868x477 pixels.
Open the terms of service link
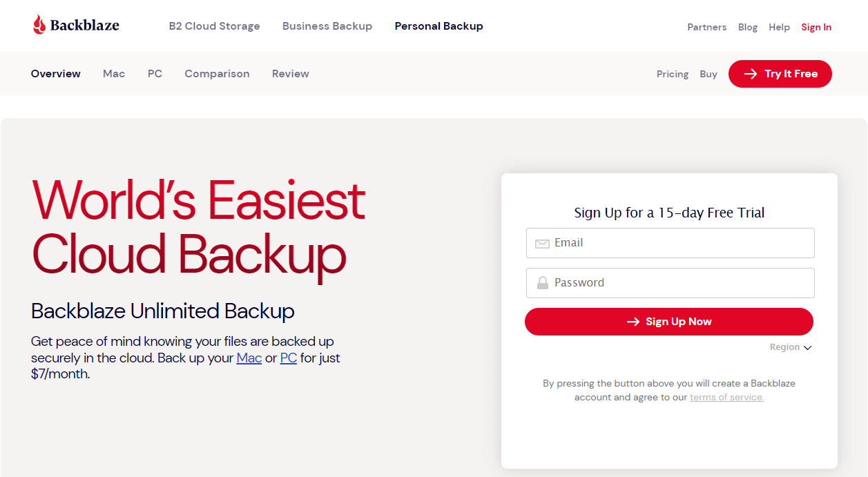726,397
